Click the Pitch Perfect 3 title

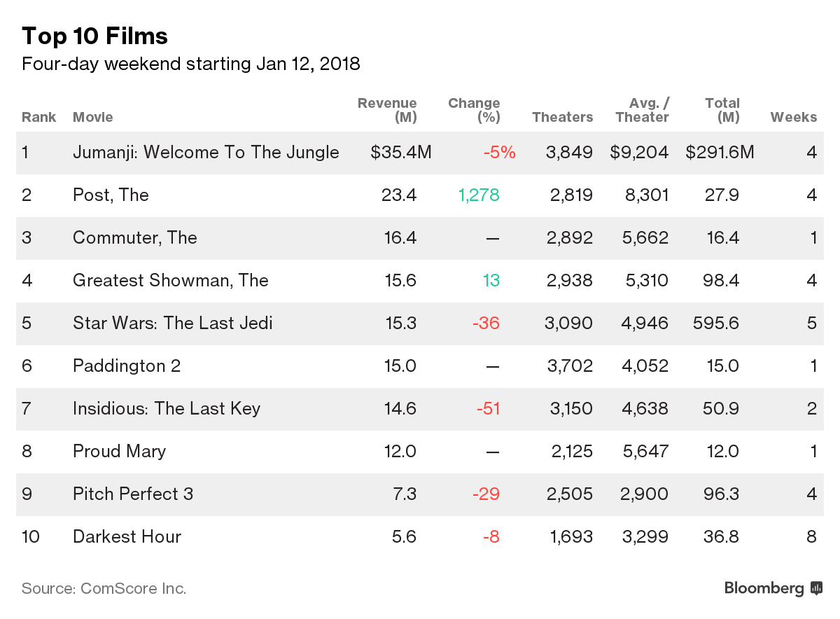[133, 494]
